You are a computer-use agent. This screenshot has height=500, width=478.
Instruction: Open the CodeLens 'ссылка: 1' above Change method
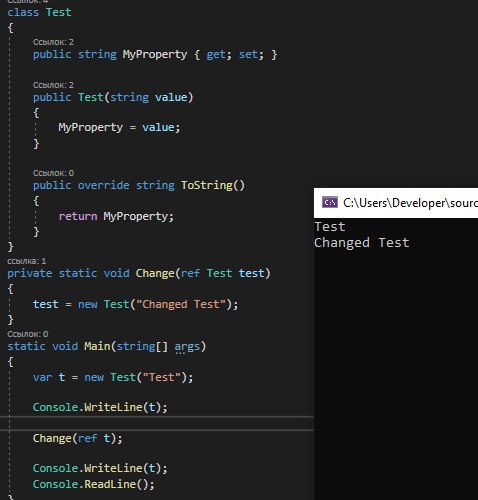pos(27,261)
